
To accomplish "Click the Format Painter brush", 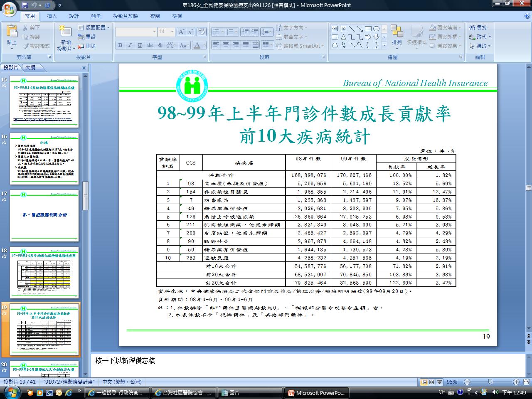I will coord(37,46).
